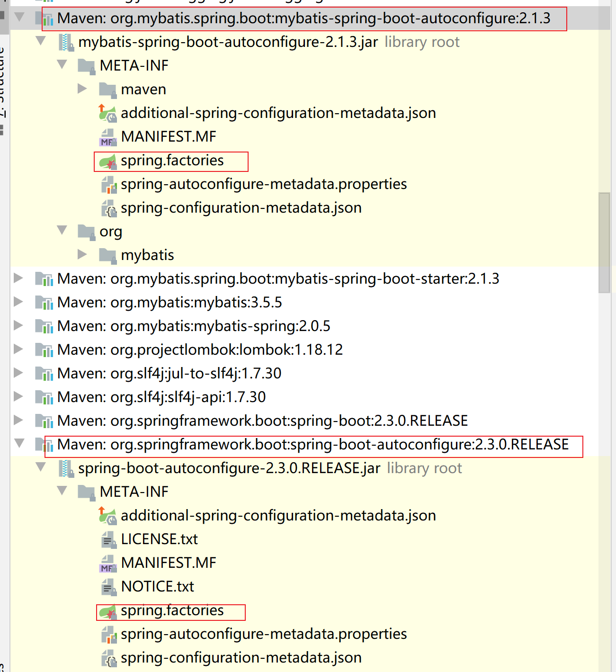This screenshot has height=672, width=616.
Task: Collapse the META-INF folder of spring-boot-autoconfigure jar
Action: point(62,491)
